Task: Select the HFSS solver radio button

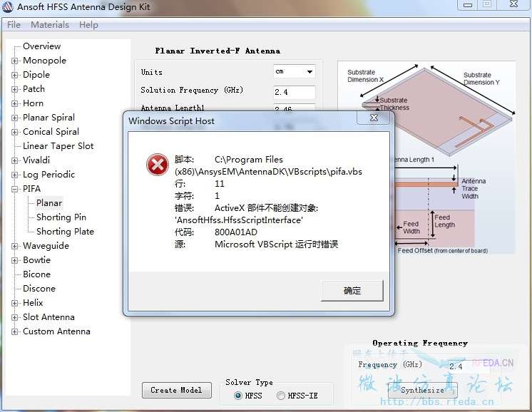Action: click(238, 396)
